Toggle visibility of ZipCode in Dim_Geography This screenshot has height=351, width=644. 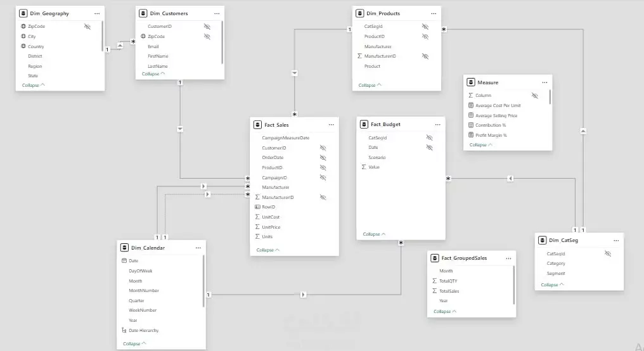coord(87,26)
